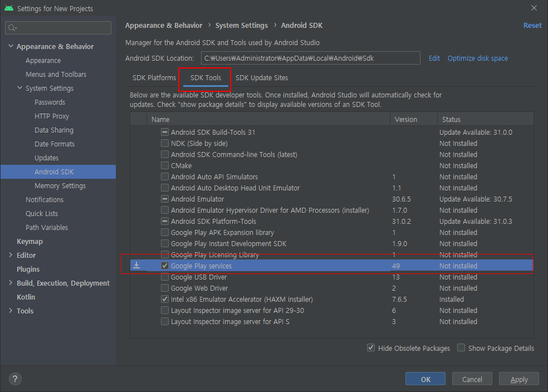Viewport: 548px width, 392px height.
Task: Select Data Sharing settings
Action: click(x=54, y=130)
